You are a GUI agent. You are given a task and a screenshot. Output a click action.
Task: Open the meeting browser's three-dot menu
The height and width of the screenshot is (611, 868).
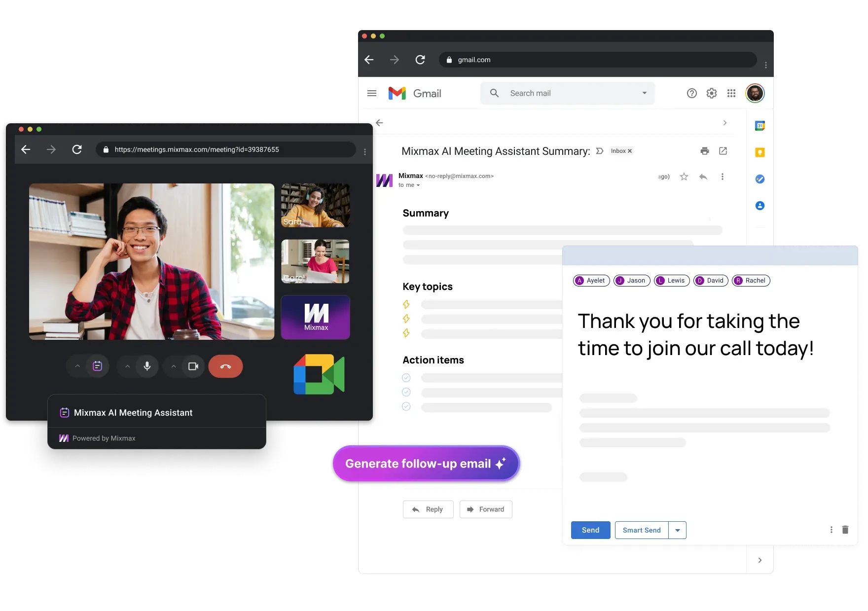[x=365, y=152]
